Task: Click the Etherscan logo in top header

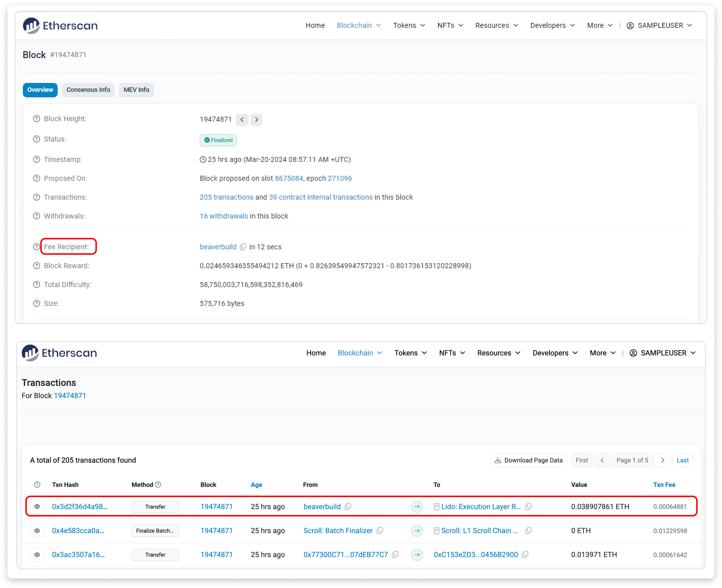Action: pos(60,25)
